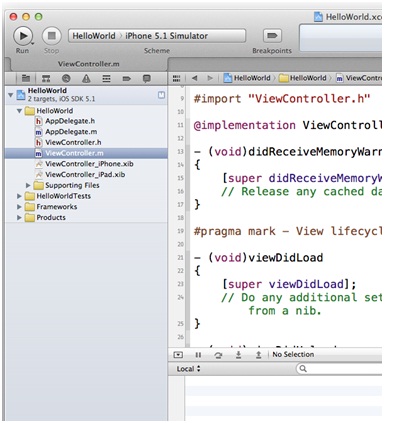Image resolution: width=417 pixels, height=423 pixels.
Task: Click the green zoom window button
Action: tap(39, 17)
